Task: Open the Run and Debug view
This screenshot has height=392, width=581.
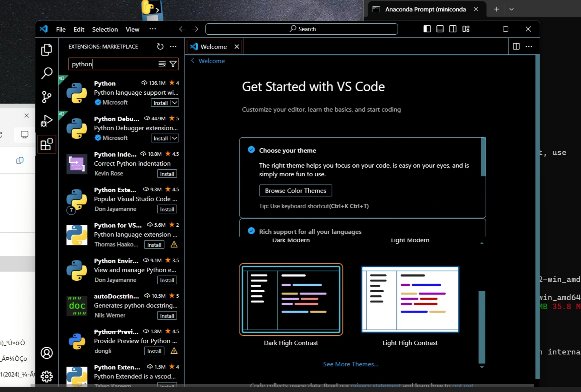Action: 47,121
